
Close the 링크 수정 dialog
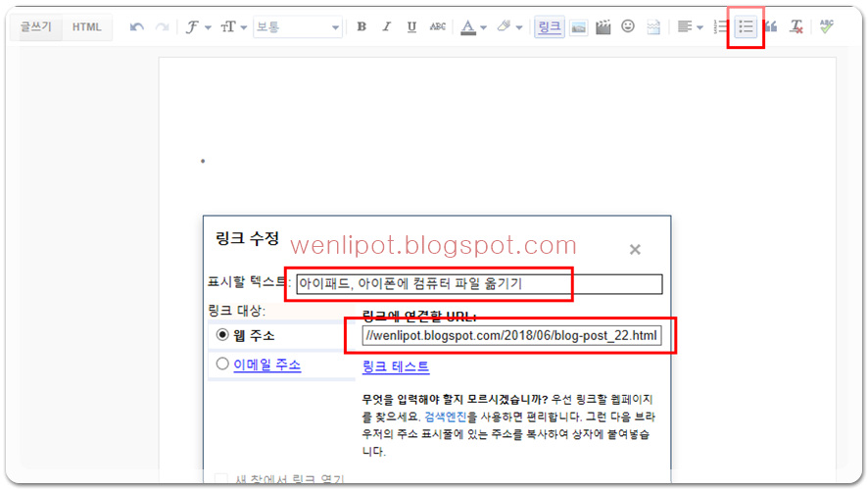[x=635, y=250]
